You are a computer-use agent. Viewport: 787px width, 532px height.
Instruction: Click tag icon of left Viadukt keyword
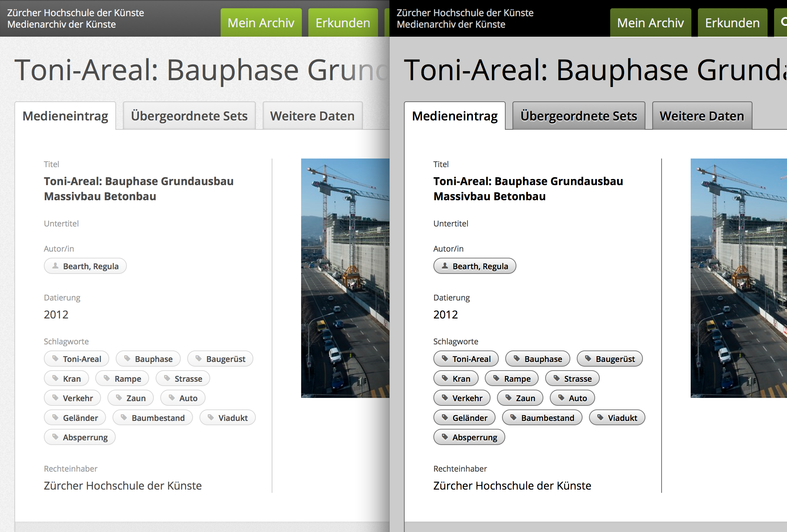[x=211, y=417]
